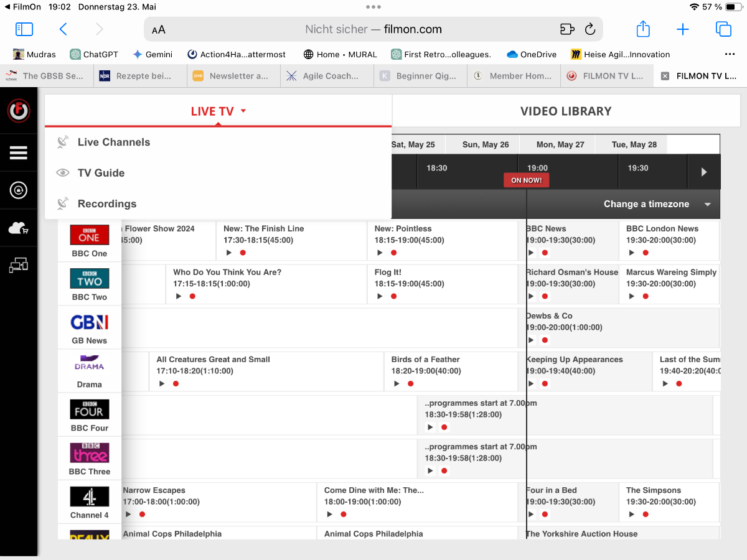Open the Rezepte bei NDR browser tab

pos(141,76)
